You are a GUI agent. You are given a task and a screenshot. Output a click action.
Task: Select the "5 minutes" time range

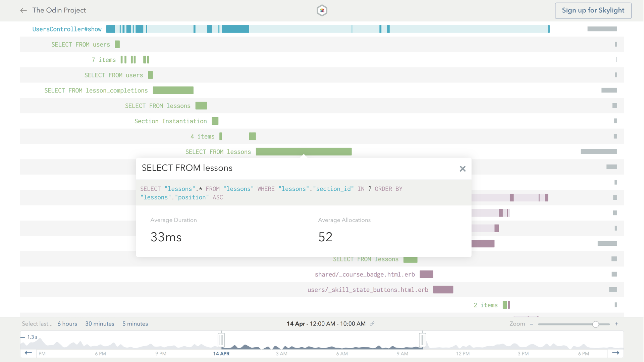pyautogui.click(x=135, y=323)
